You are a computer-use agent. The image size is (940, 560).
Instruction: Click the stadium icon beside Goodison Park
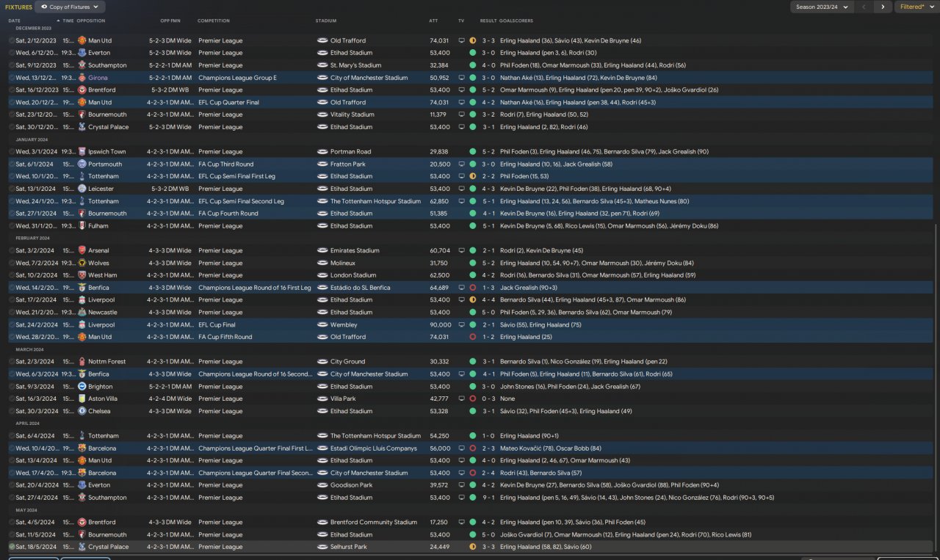pyautogui.click(x=322, y=485)
